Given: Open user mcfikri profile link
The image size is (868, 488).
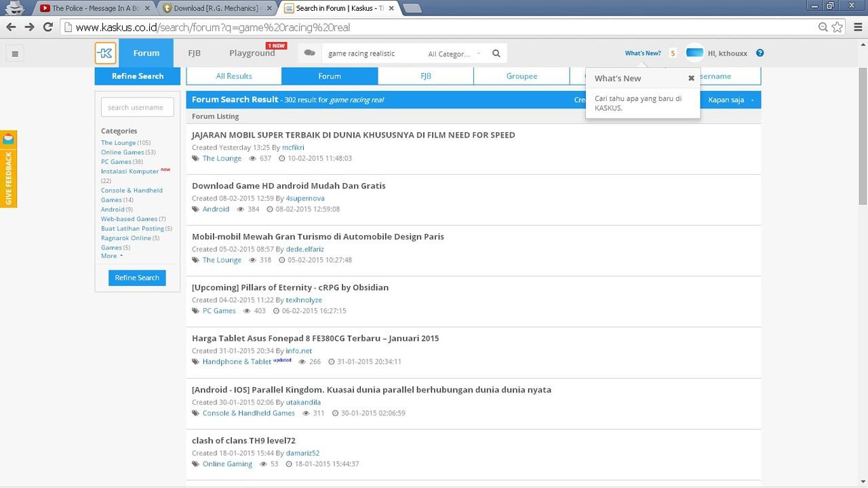Looking at the screenshot, I should [294, 147].
